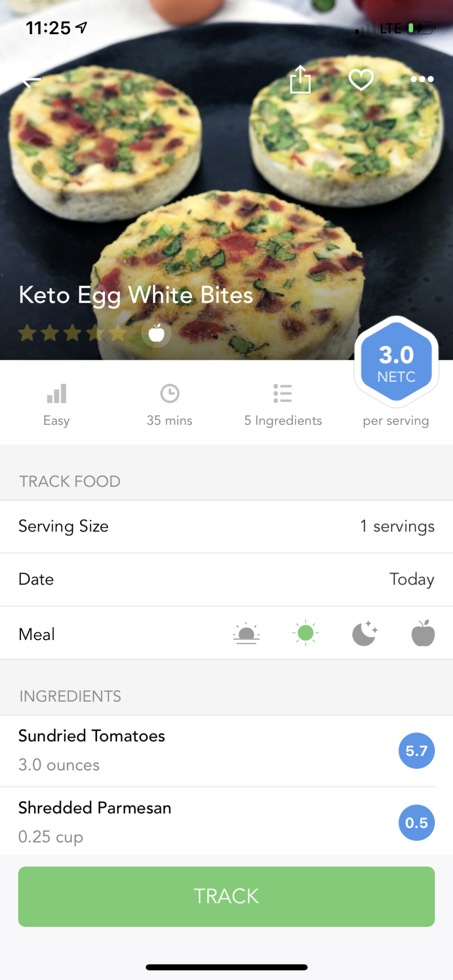The height and width of the screenshot is (980, 453).
Task: Share the Keto Egg White Bites recipe
Action: pyautogui.click(x=300, y=80)
